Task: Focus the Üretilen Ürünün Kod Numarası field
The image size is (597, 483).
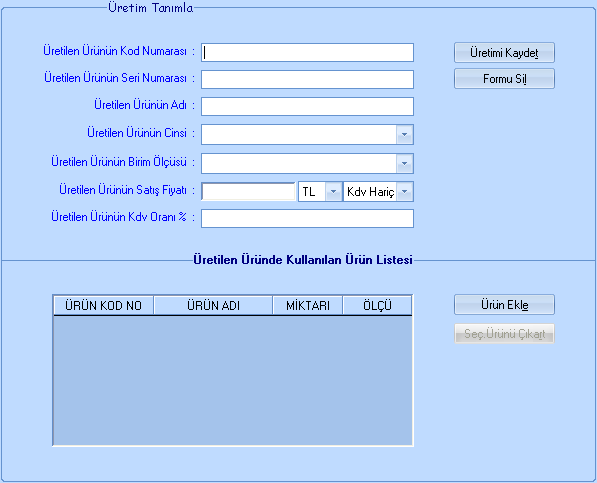Action: pyautogui.click(x=307, y=53)
